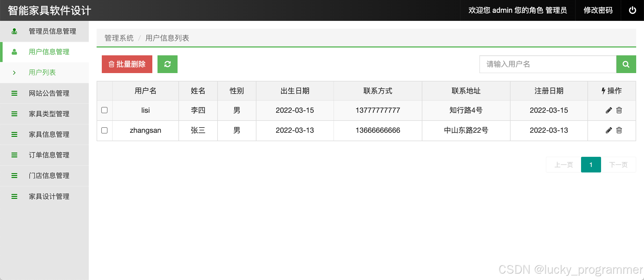The height and width of the screenshot is (280, 644).
Task: Click the 用户信息管理 user icon
Action: pyautogui.click(x=14, y=52)
